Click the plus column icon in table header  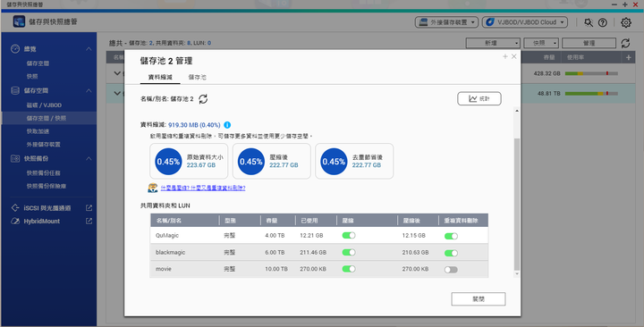(629, 58)
